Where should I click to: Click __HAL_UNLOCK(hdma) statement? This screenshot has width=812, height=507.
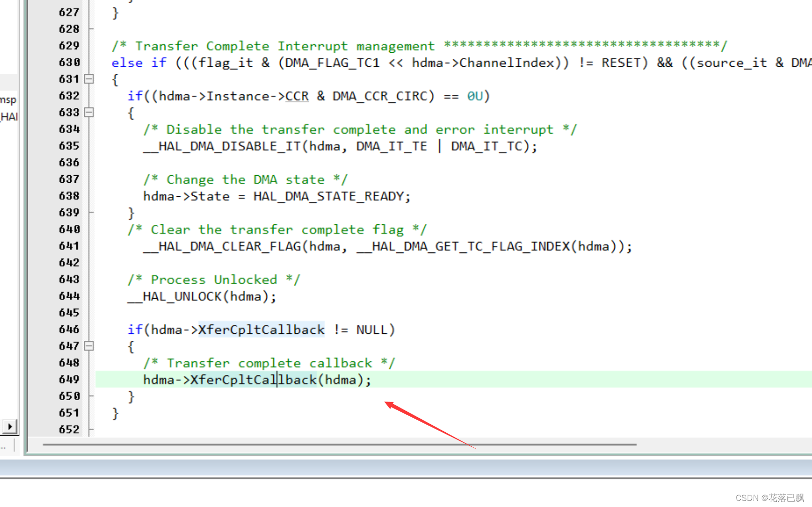pyautogui.click(x=202, y=297)
